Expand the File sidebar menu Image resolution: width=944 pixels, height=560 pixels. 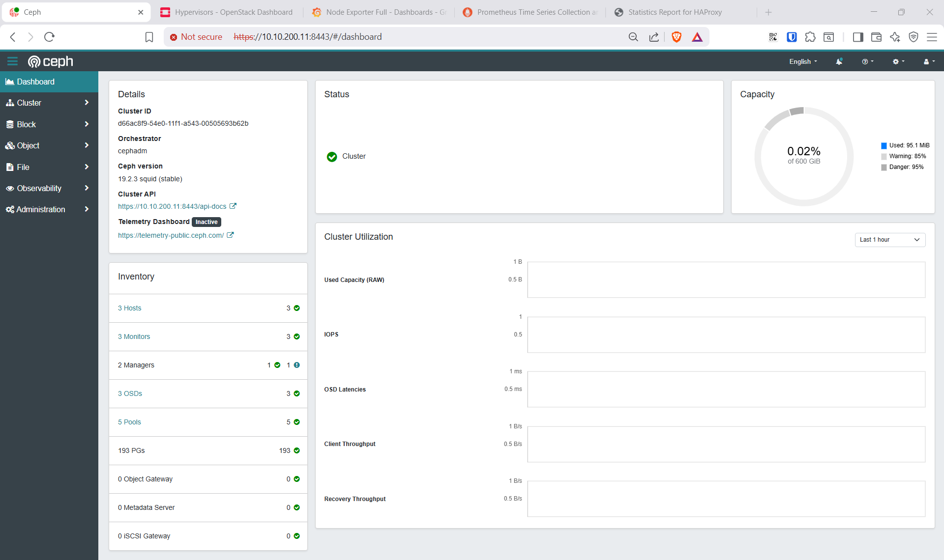pos(49,167)
